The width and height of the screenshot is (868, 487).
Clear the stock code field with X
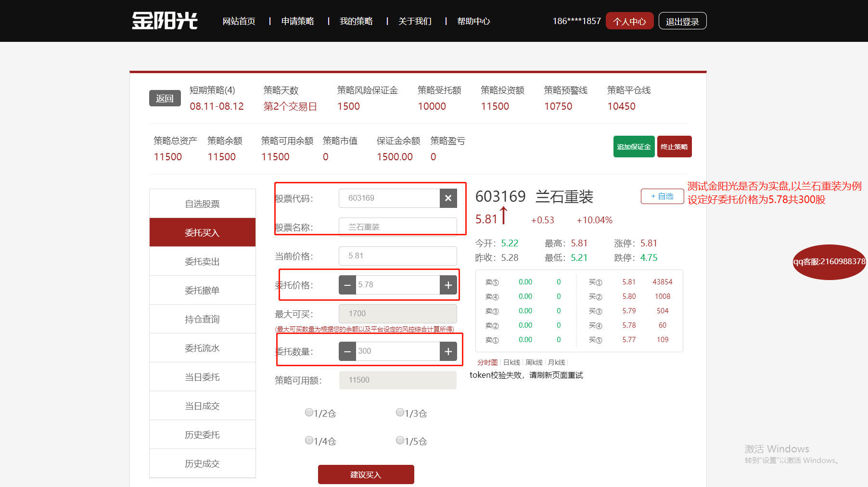click(x=448, y=198)
